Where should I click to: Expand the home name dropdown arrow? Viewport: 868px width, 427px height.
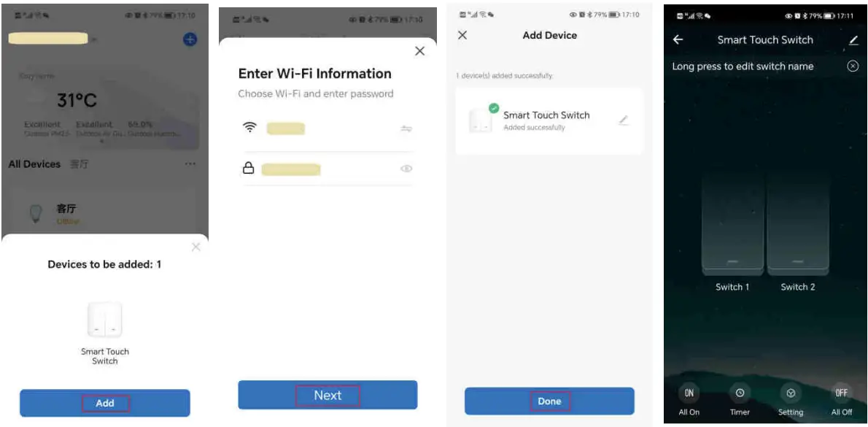click(x=94, y=39)
